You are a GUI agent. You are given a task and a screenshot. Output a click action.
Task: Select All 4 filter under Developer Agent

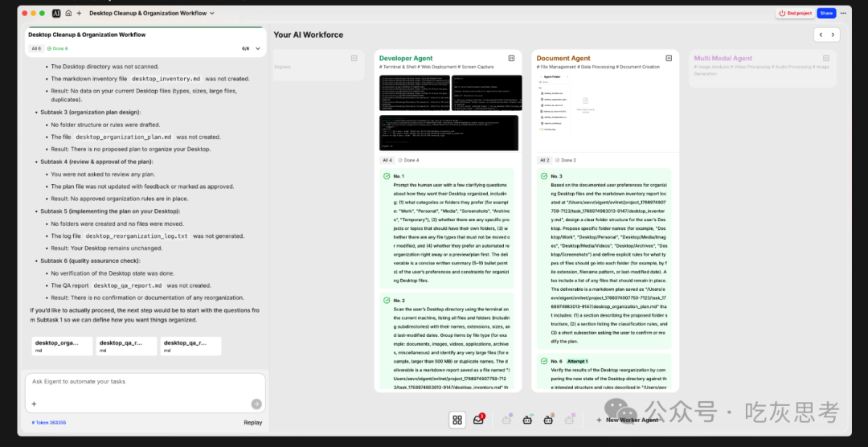(387, 160)
